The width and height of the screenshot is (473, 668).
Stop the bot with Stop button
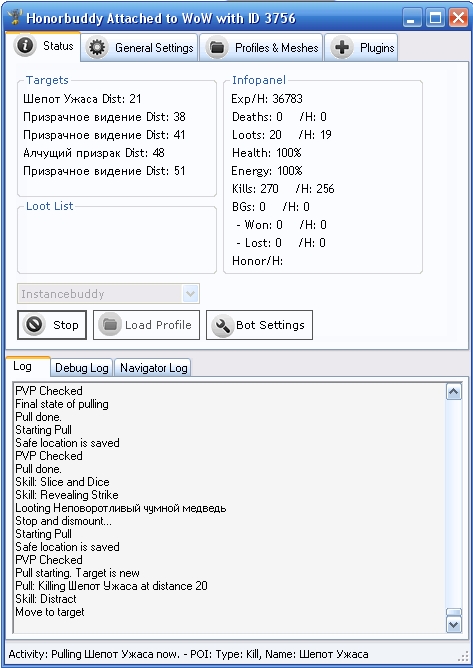[x=52, y=325]
